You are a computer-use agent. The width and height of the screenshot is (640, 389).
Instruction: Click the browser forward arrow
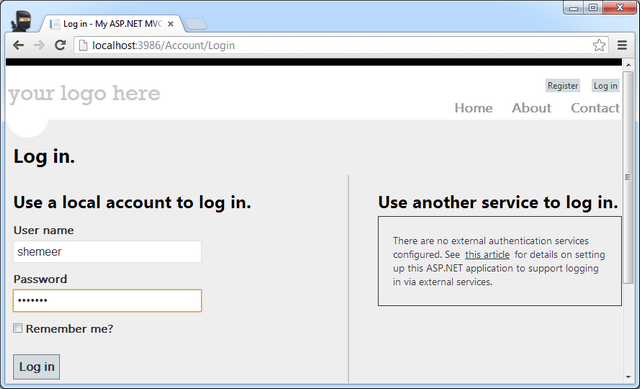[x=39, y=45]
